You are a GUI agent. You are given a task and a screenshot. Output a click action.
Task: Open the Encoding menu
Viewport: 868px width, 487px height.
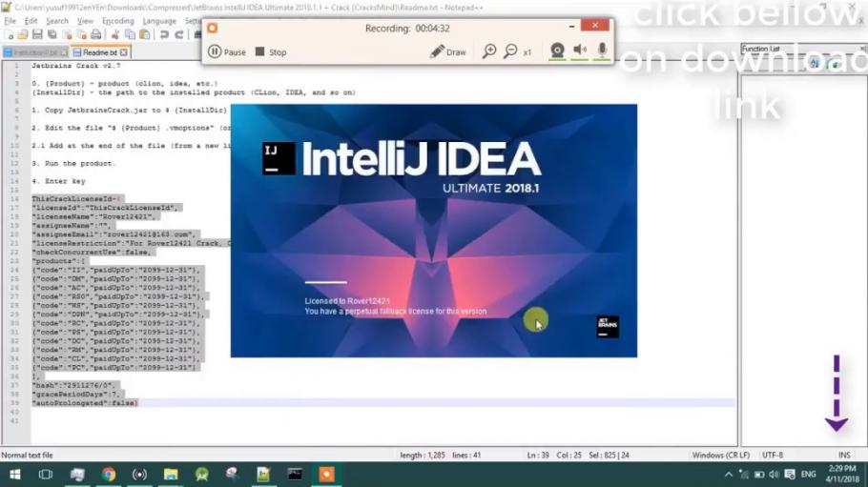click(117, 21)
